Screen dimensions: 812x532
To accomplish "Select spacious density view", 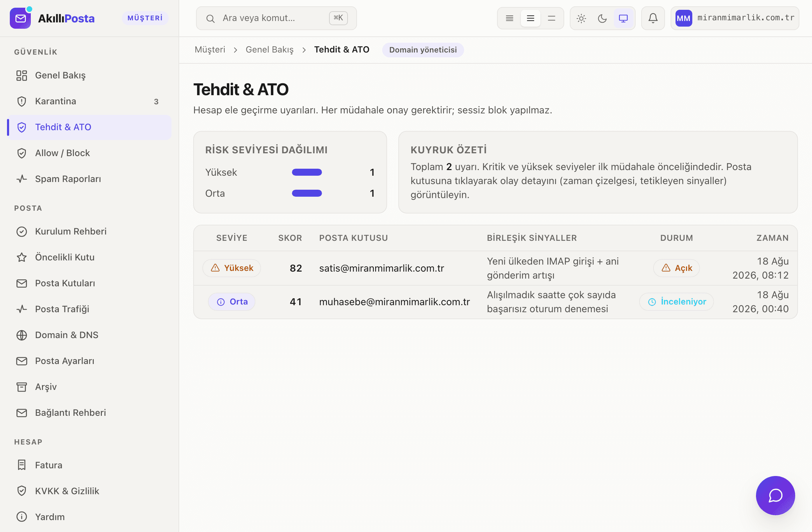I will [552, 18].
